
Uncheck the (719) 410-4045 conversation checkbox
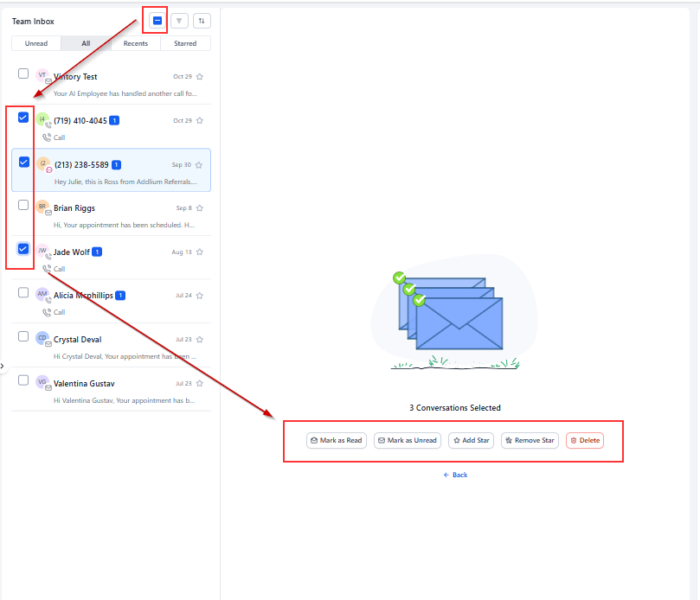(23, 118)
